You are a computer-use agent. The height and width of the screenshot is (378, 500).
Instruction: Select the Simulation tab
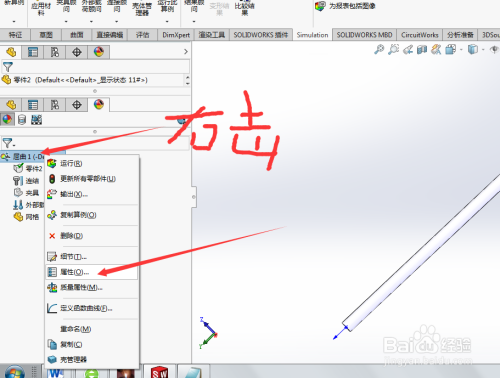tap(312, 35)
